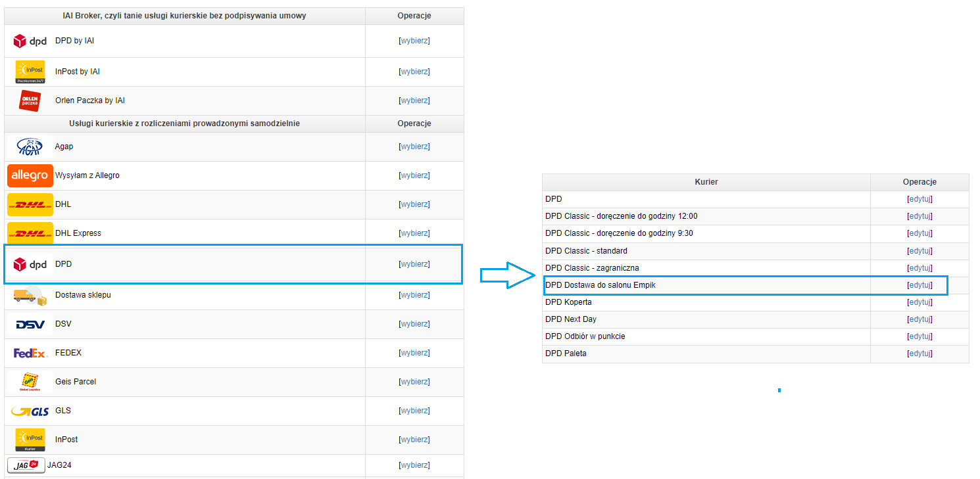Click edytuj for DPD Odbiór w punkcie
The width and height of the screenshot is (980, 479).
(x=919, y=336)
